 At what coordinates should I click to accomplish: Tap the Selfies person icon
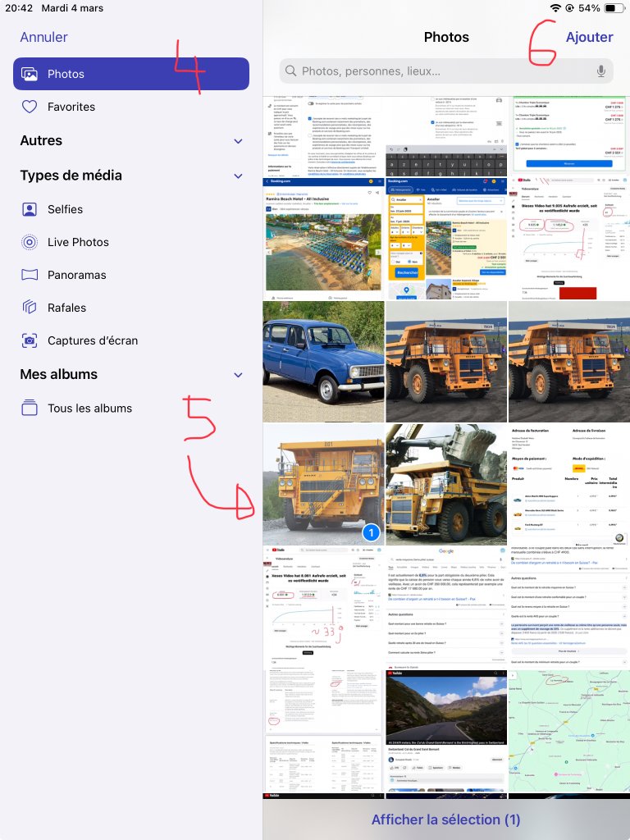tap(30, 209)
